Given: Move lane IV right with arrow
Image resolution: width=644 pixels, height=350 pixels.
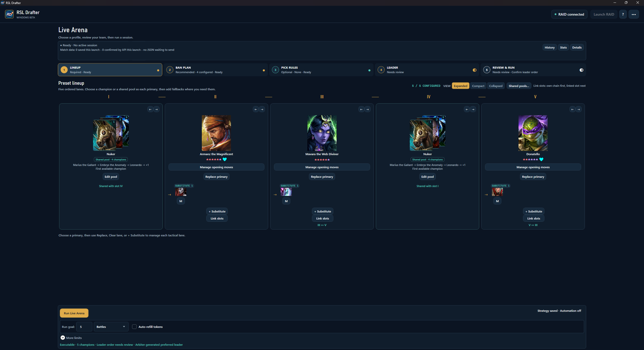Looking at the screenshot, I should (473, 109).
